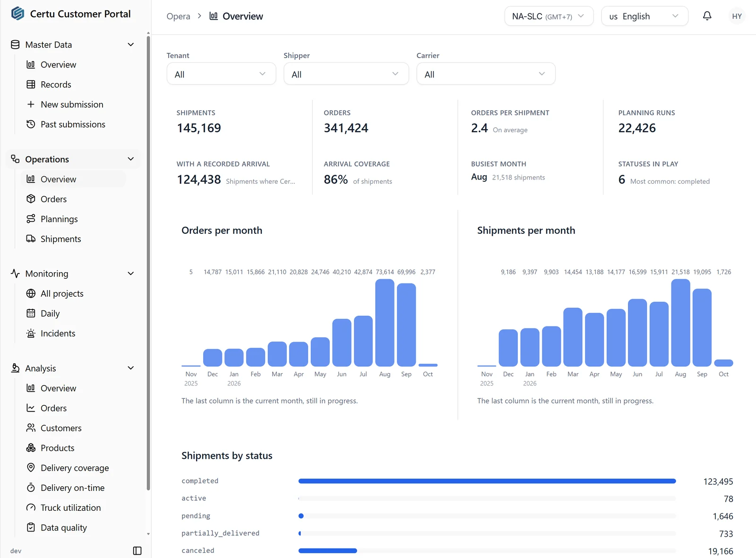Toggle the sidebar collapse icon

(137, 550)
